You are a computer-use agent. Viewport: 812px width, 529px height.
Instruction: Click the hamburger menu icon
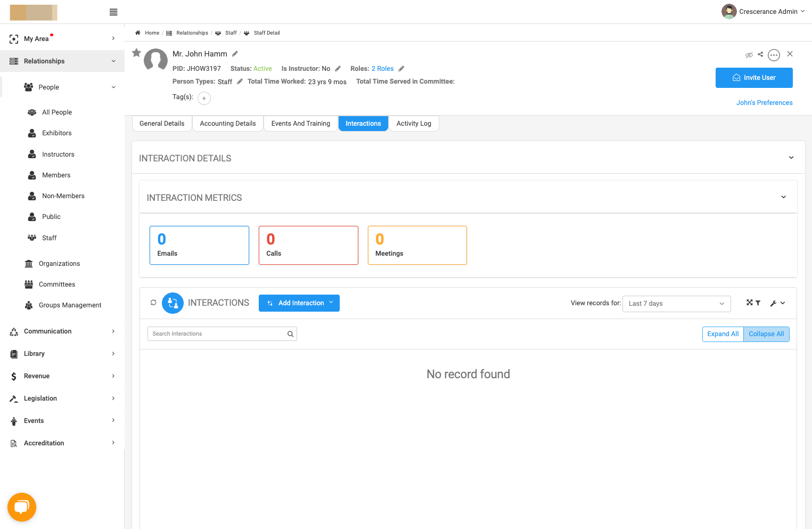(113, 12)
